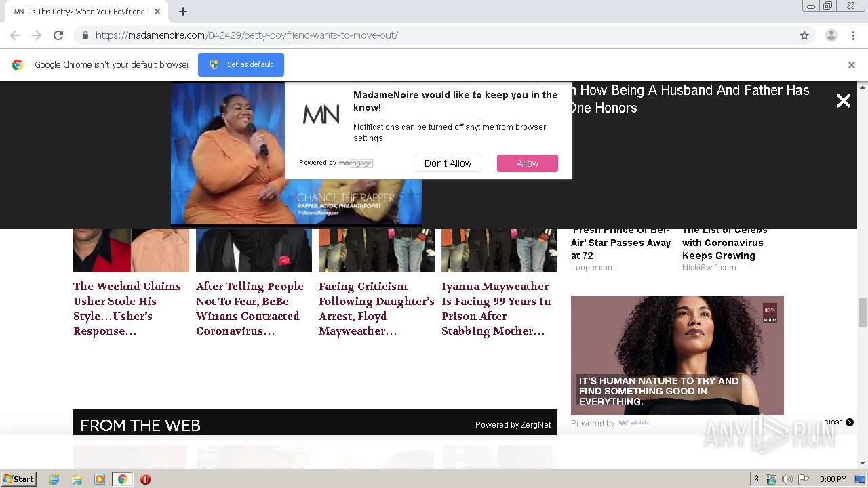Screen dimensions: 868x488
Task: Click the page vertical scrollbar thumb
Action: pos(863,312)
